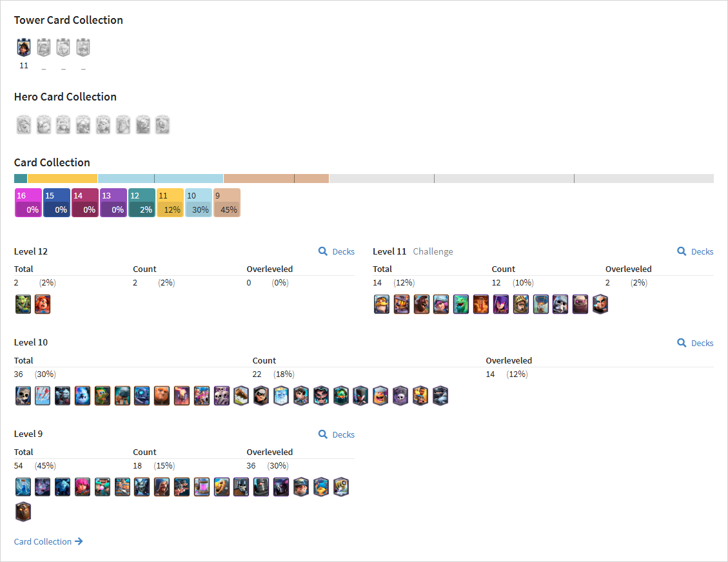Open Decks search for Level 12
The image size is (728, 562).
click(x=337, y=251)
